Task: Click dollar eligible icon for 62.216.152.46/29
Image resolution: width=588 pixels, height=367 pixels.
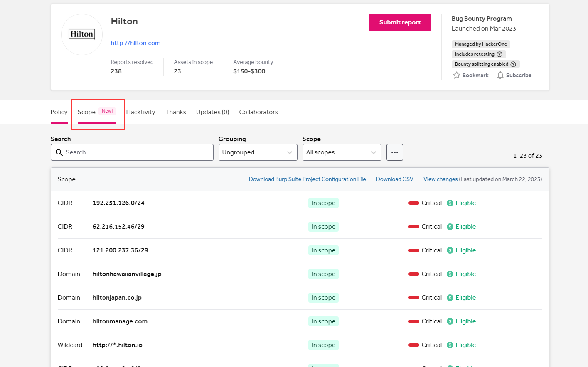Action: coord(450,227)
